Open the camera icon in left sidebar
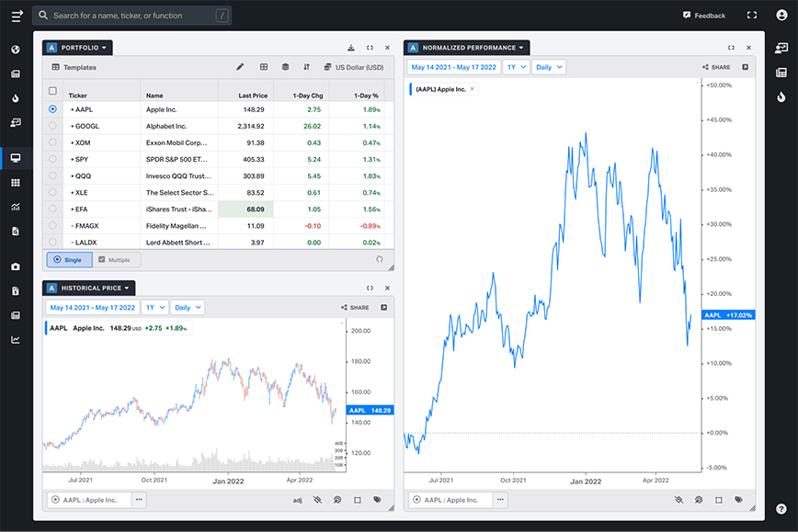The height and width of the screenshot is (532, 798). [16, 267]
